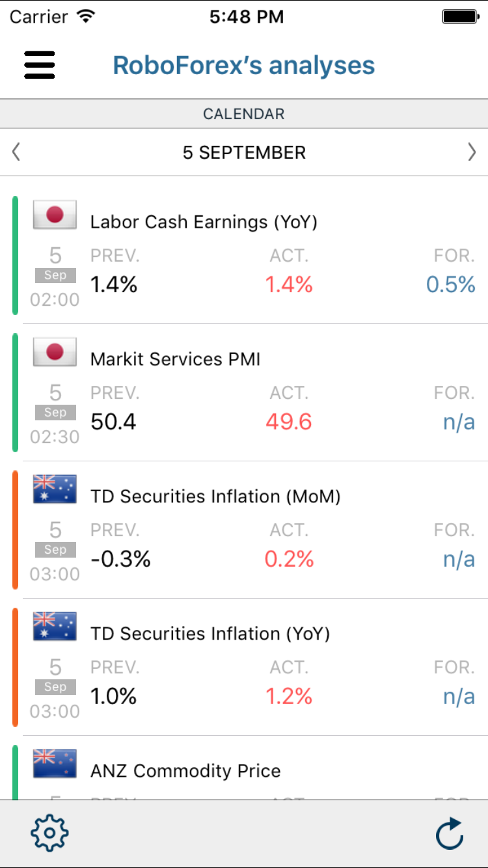The width and height of the screenshot is (488, 868).
Task: Select the CALENDAR section header
Action: click(x=244, y=114)
